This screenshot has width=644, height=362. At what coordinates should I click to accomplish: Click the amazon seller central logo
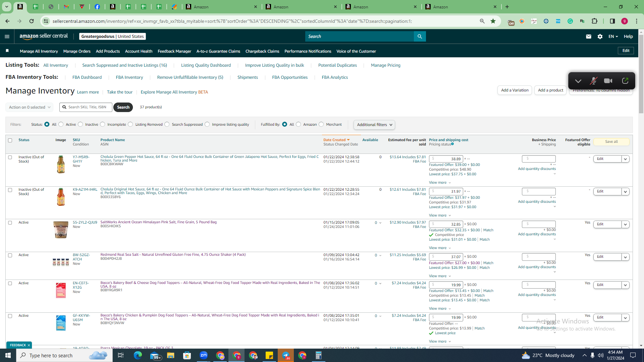pyautogui.click(x=44, y=36)
